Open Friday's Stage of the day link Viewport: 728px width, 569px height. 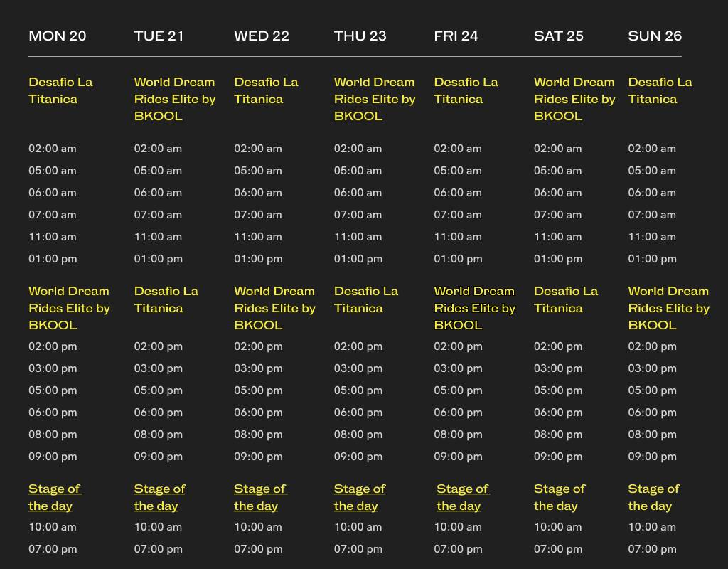(463, 497)
